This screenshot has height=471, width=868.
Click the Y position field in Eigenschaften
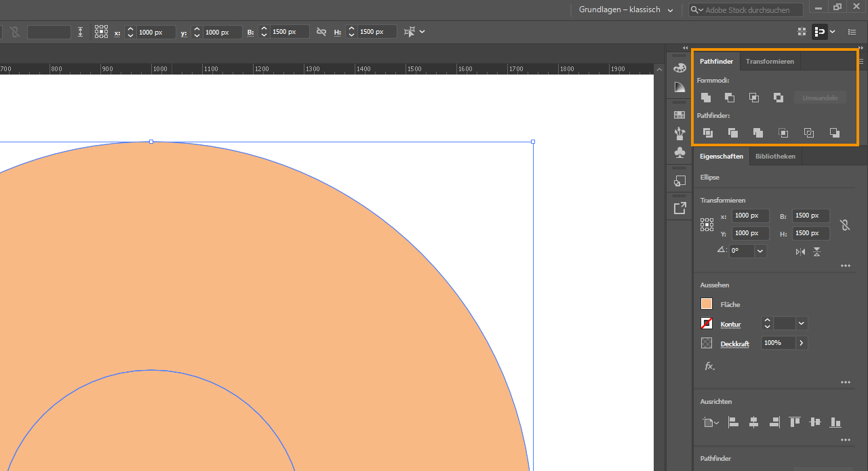751,233
